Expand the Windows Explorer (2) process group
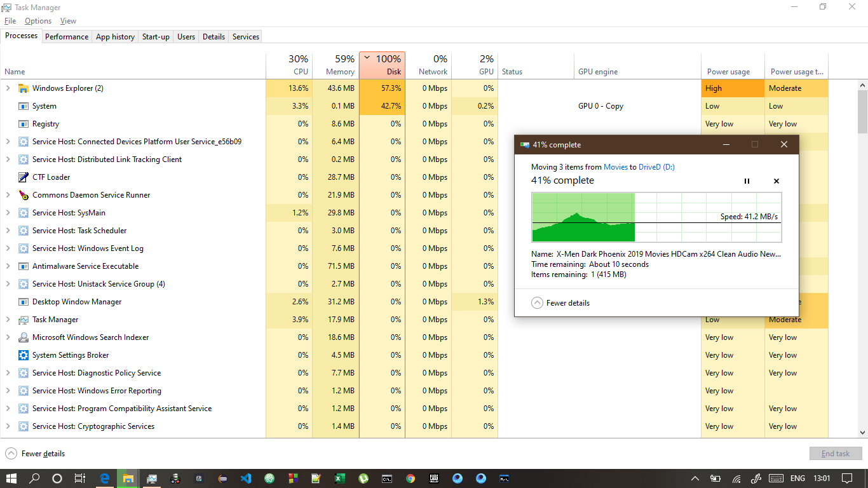 [x=8, y=88]
